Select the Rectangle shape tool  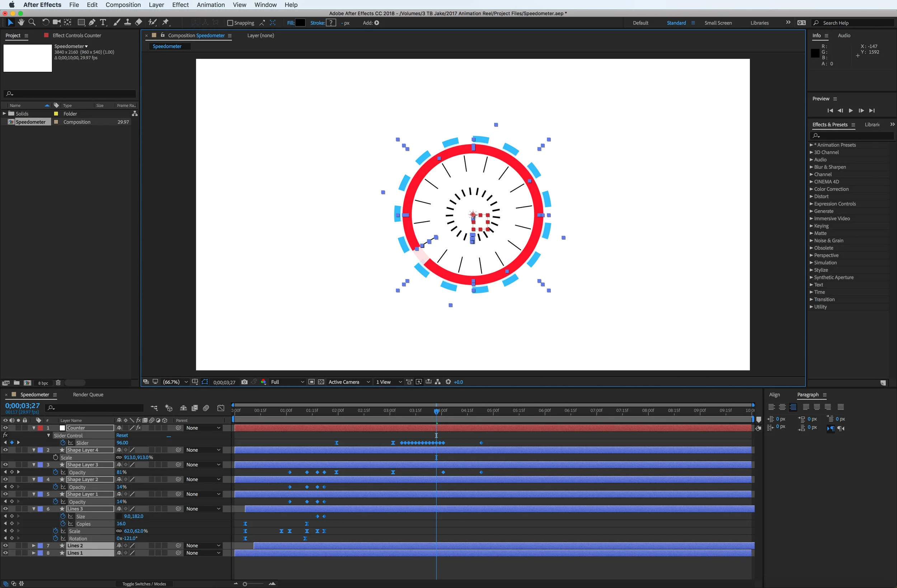(x=81, y=23)
